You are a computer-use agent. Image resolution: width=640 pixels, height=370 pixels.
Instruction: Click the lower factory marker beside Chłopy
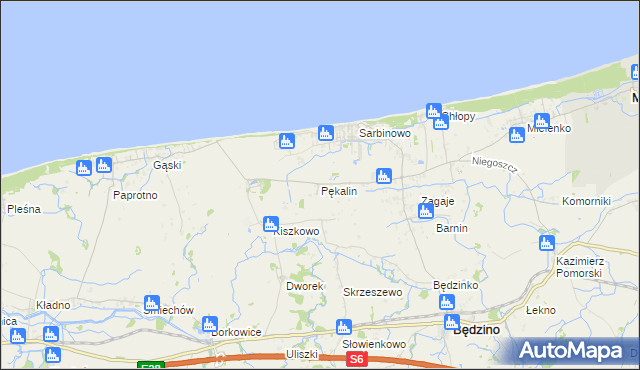pyautogui.click(x=441, y=122)
